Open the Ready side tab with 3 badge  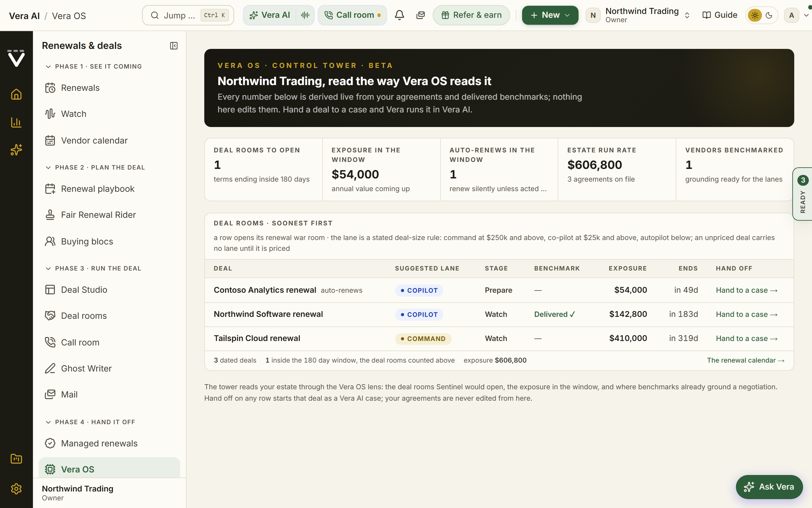[x=802, y=194]
